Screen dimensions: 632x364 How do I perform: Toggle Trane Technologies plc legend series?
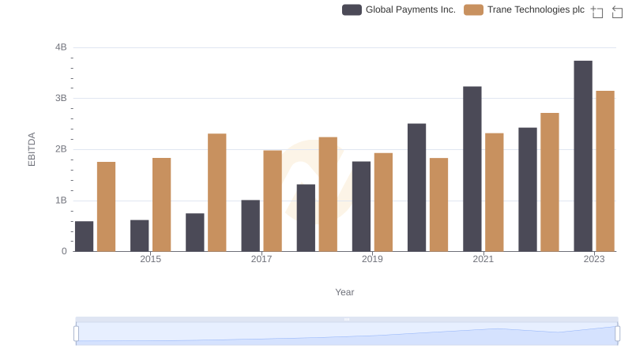tap(524, 9)
